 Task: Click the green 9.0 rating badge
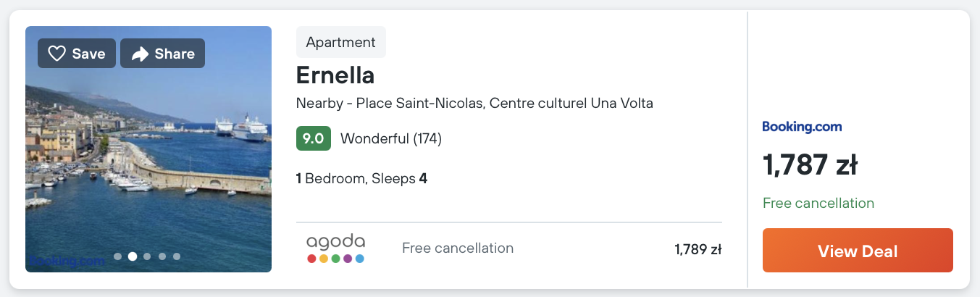coord(313,138)
